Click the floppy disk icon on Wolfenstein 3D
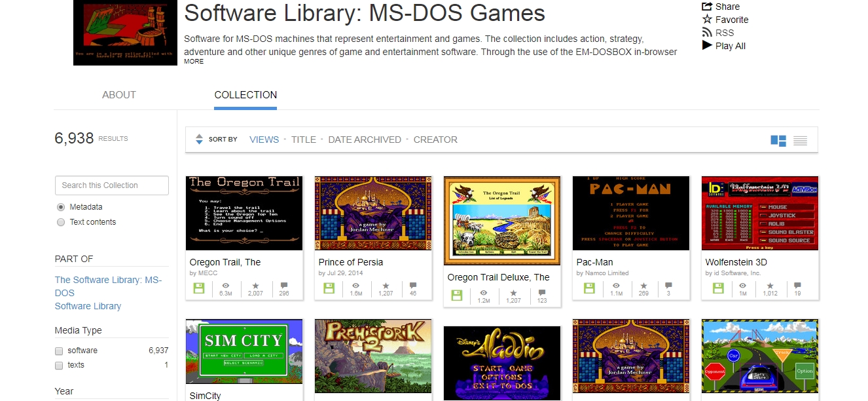 [x=718, y=288]
